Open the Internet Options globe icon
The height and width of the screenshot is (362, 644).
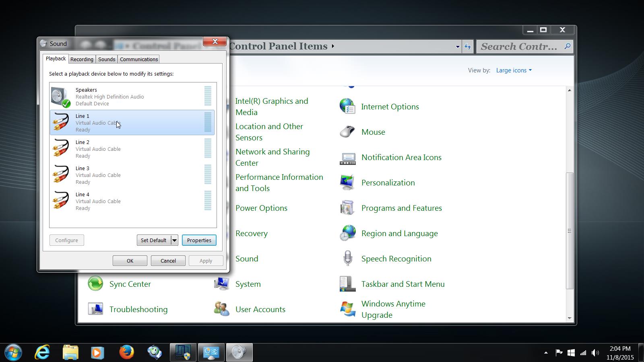[x=347, y=107]
